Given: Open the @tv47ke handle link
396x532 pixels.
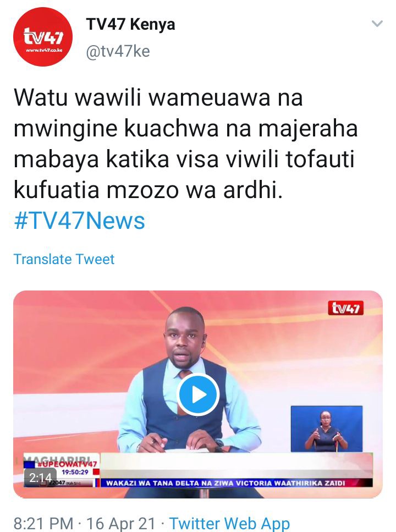Looking at the screenshot, I should click(x=118, y=52).
